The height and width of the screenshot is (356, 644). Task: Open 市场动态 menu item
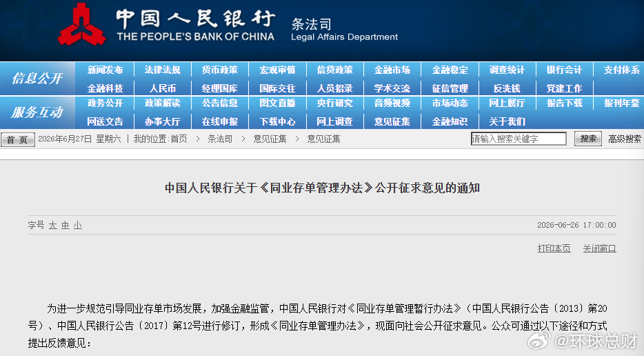click(x=450, y=103)
